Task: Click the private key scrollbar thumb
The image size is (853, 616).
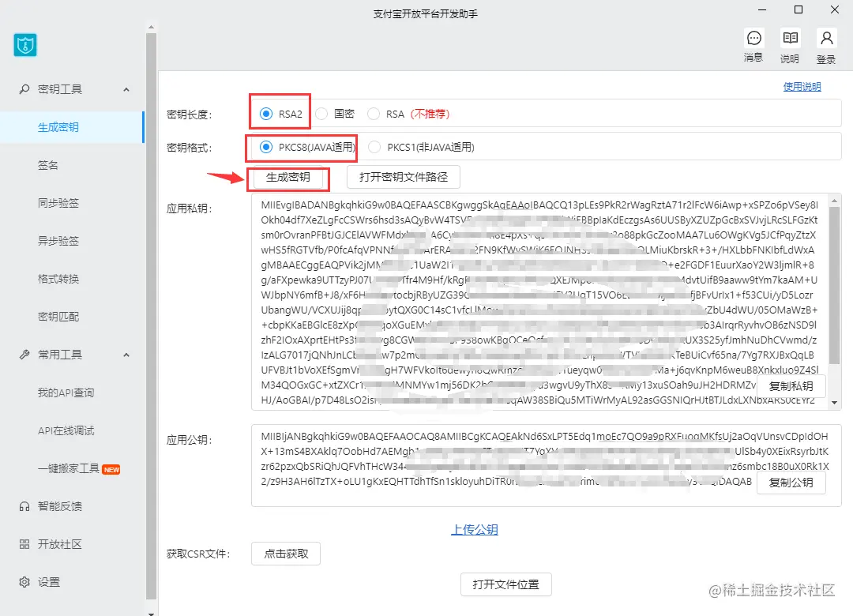Action: tap(835, 286)
